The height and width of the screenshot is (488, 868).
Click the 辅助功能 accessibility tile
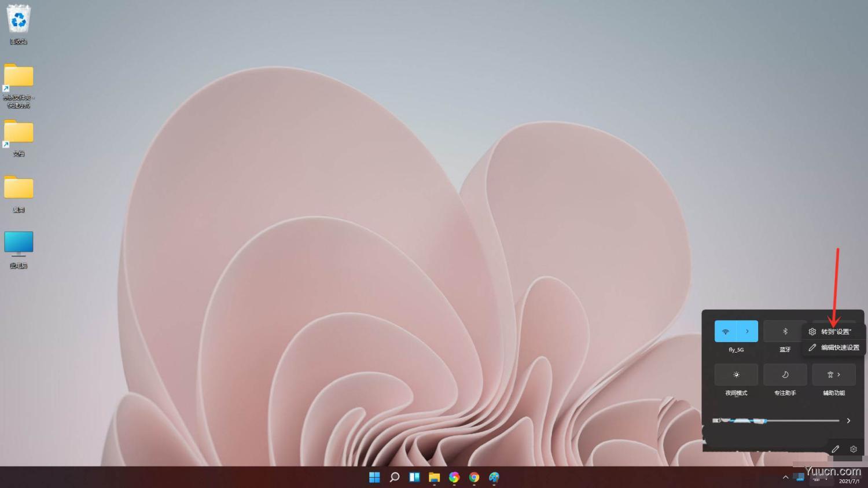click(x=834, y=375)
